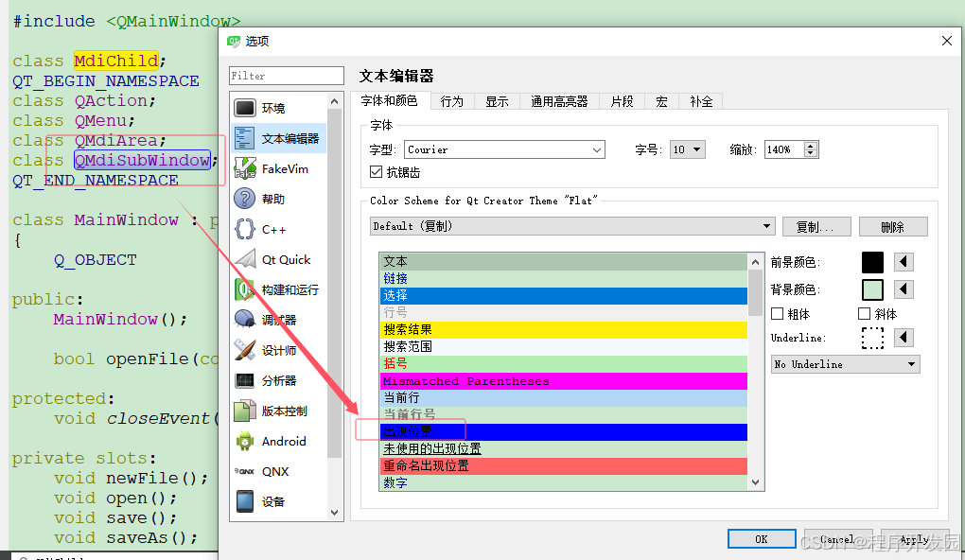Open the 设备 device icon
This screenshot has width=965, height=560.
pos(245,501)
